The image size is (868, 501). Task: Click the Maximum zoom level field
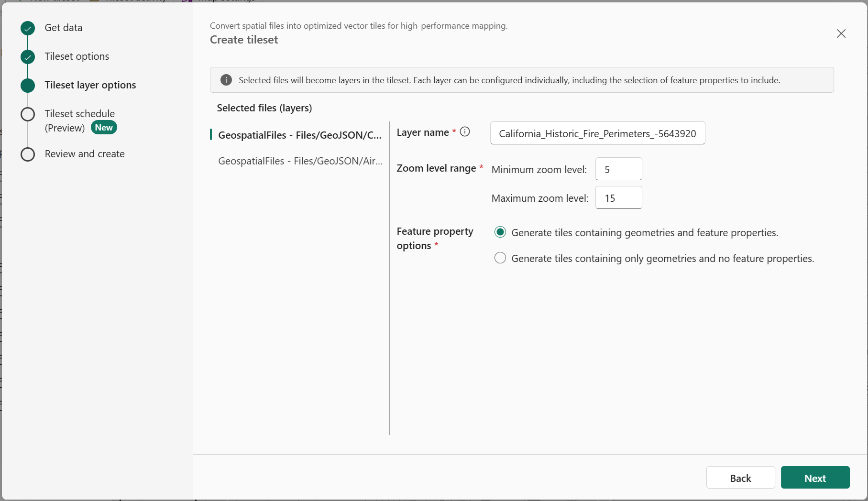(x=618, y=198)
